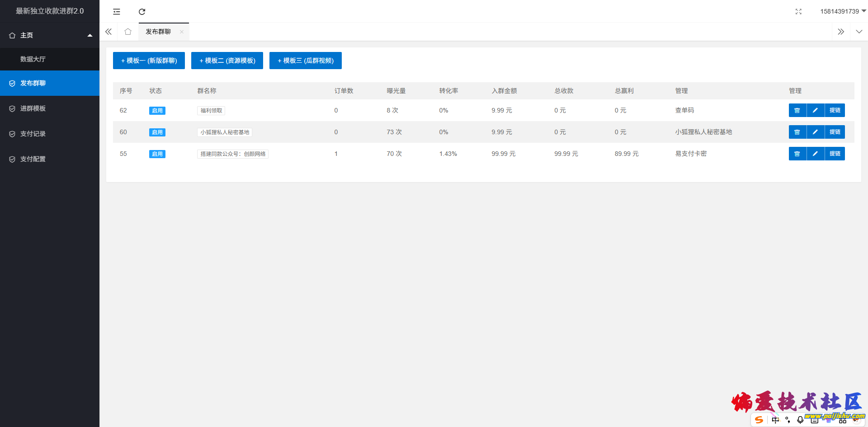Edit the 福利领取 group with pencil icon
Image resolution: width=868 pixels, height=427 pixels.
click(x=815, y=110)
